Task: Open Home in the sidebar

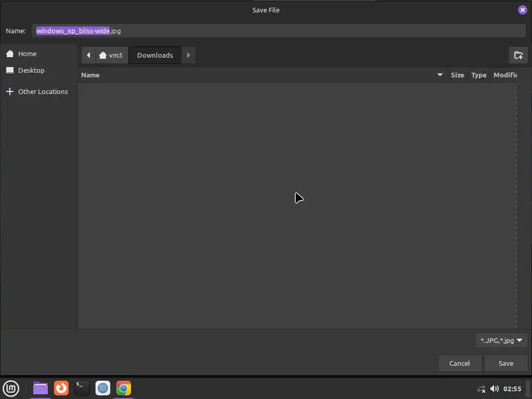Action: 38,54
